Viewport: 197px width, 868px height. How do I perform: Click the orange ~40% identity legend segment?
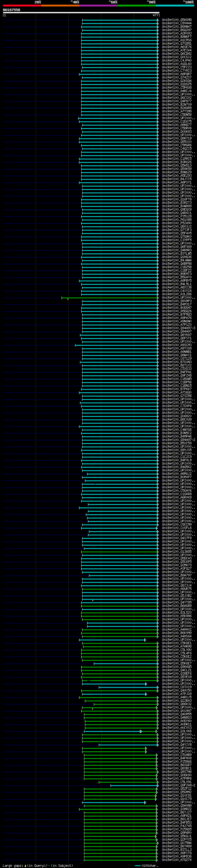coord(60,6)
